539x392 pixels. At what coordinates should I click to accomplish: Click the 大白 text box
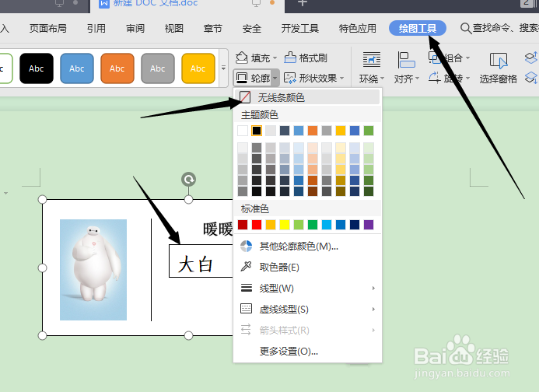[201, 261]
